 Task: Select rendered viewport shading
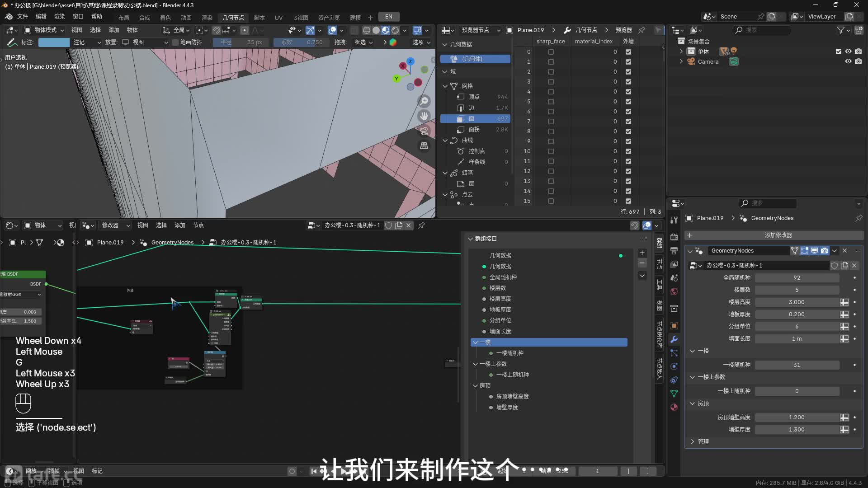[x=395, y=30]
